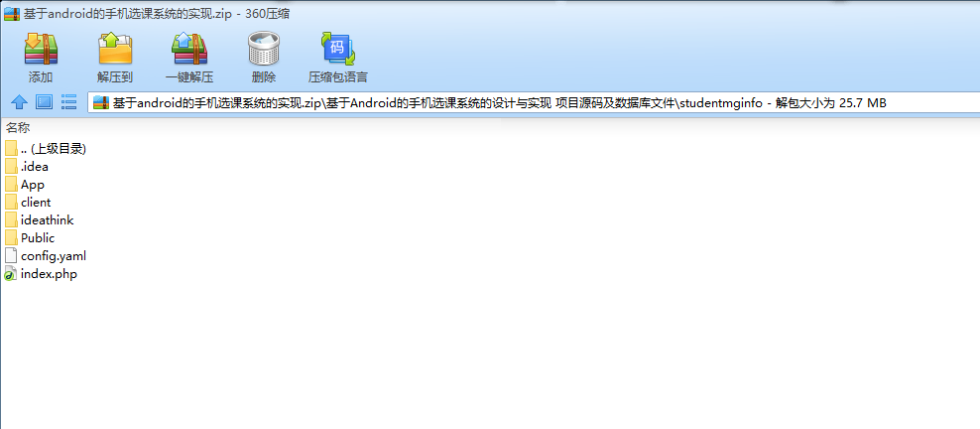Click the ideathink folder icon

(11, 220)
